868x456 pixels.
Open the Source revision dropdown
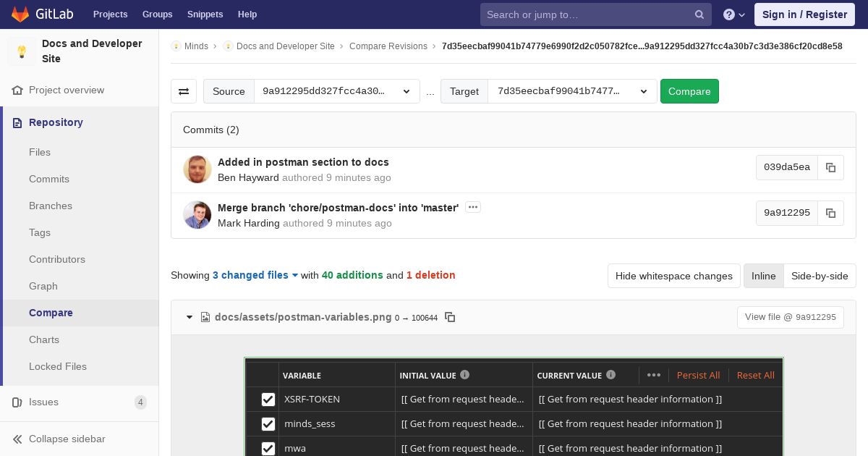[x=337, y=91]
